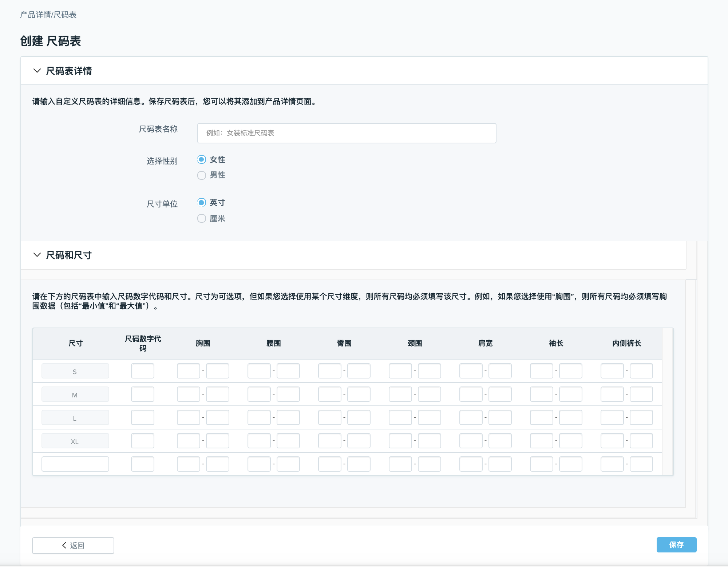Click the 胸围 minimum field for size S
This screenshot has height=567, width=728.
coord(188,371)
